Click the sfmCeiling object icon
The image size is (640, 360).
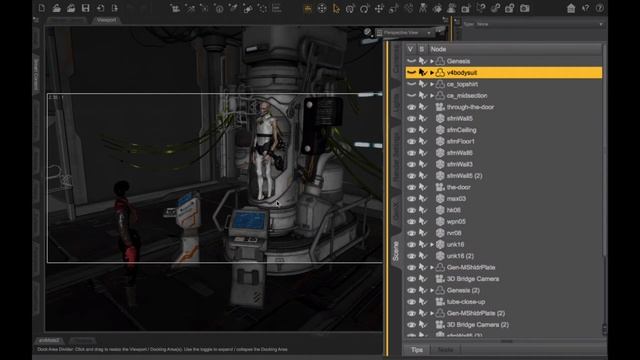click(x=440, y=130)
